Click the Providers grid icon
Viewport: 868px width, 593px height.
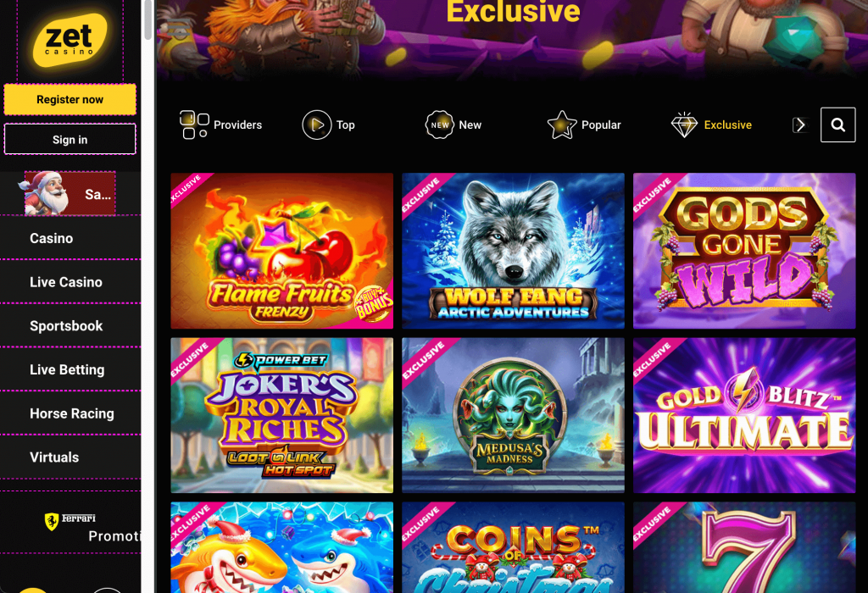coord(194,125)
